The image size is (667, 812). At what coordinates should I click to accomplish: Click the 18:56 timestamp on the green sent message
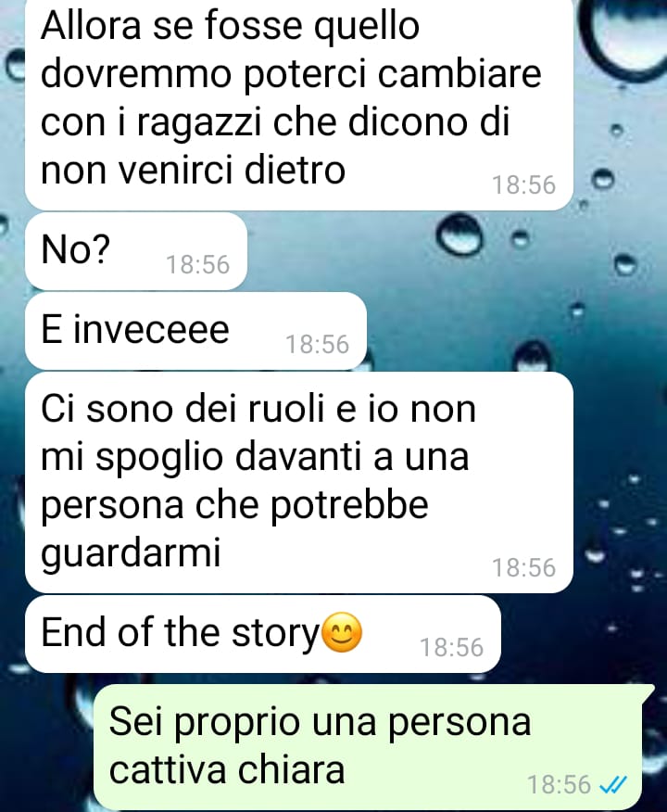[x=559, y=784]
